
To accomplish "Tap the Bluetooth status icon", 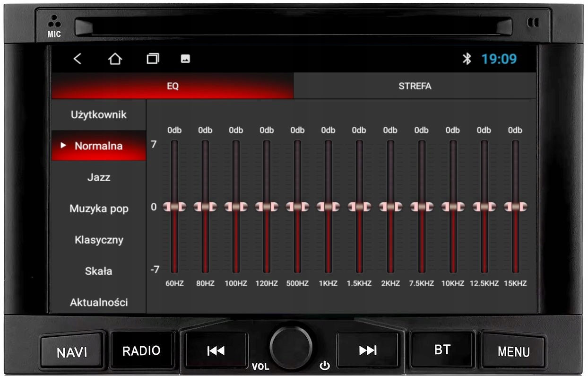I will 467,59.
